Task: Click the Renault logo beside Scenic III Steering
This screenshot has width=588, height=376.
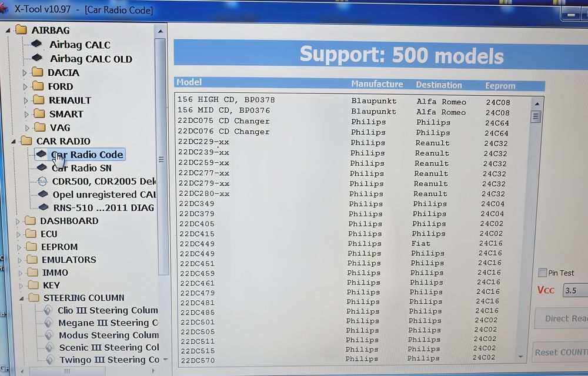Action: coord(49,347)
